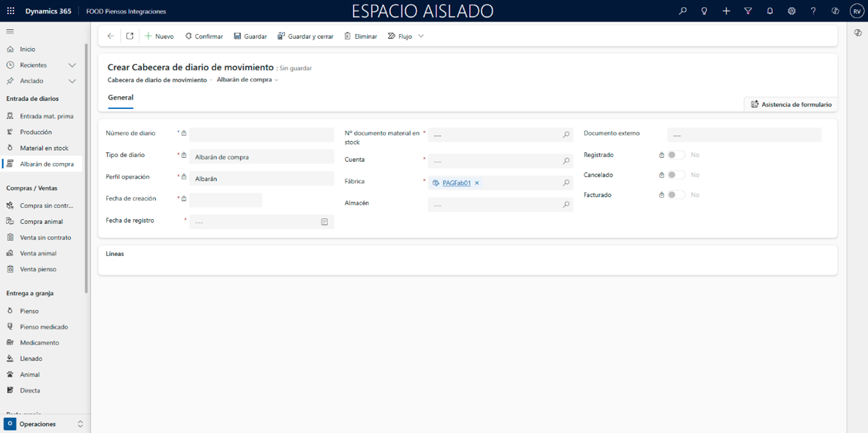Click the advanced filter funnel icon
Image resolution: width=868 pixels, height=433 pixels.
748,11
